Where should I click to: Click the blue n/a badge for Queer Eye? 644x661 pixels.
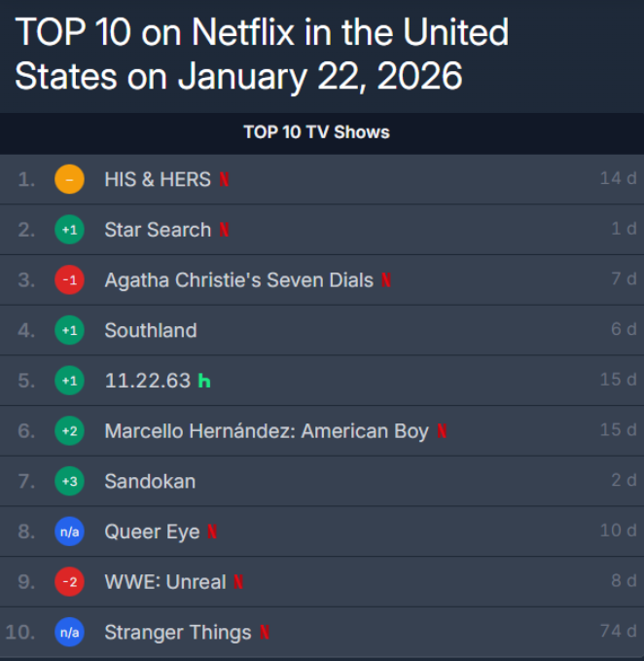coord(69,532)
